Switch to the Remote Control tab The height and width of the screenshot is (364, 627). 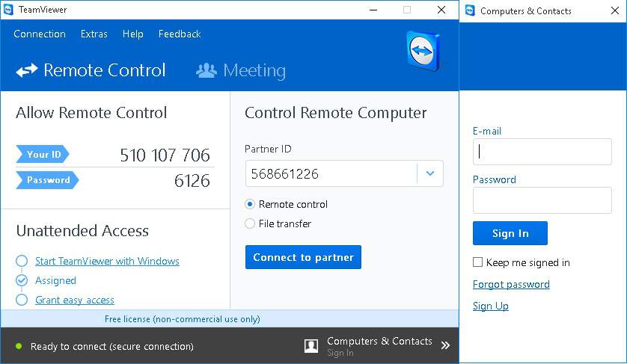(x=91, y=70)
